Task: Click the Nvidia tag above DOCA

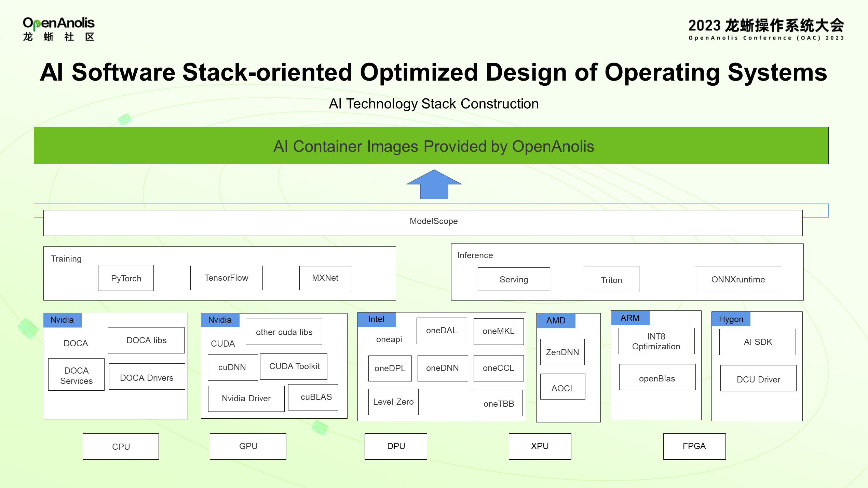Action: tap(63, 320)
